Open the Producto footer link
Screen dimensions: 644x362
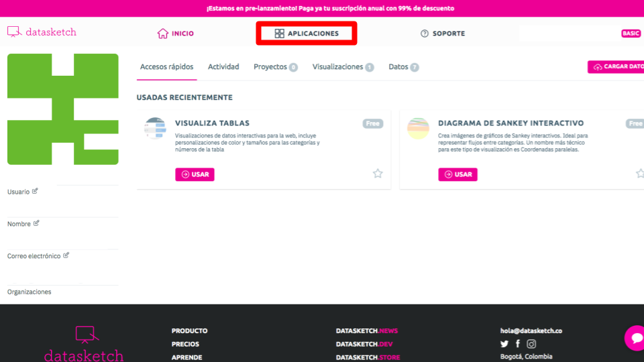tap(189, 330)
